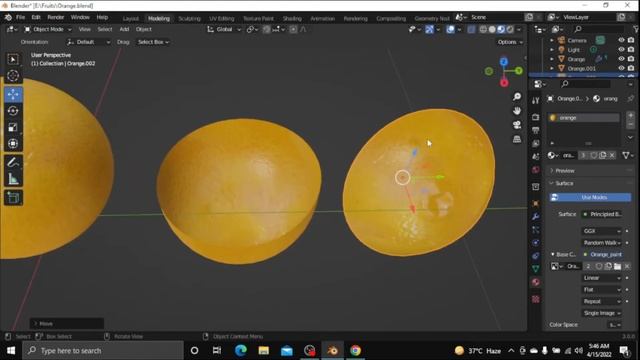The width and height of the screenshot is (640, 360).
Task: Hide Orange.001 via eye icon
Action: (x=621, y=68)
